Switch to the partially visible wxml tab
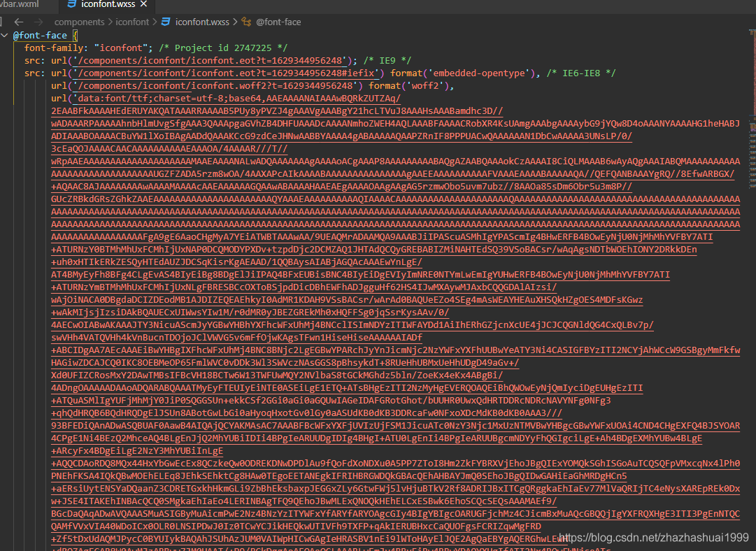This screenshot has height=551, width=756. pyautogui.click(x=20, y=4)
